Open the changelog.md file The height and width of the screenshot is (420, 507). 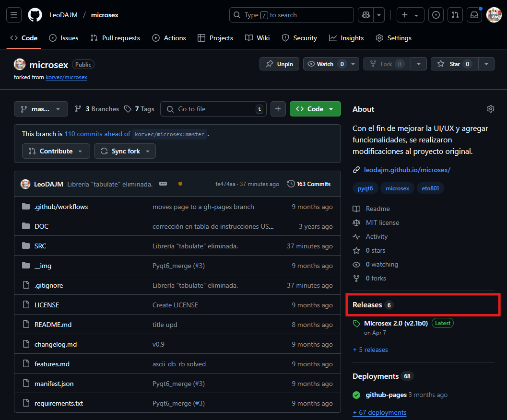click(56, 344)
